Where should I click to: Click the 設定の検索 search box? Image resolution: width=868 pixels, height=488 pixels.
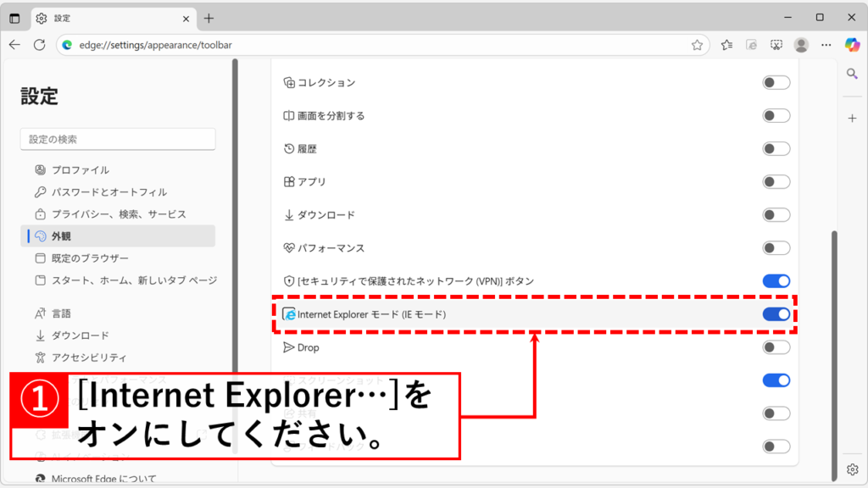point(118,139)
